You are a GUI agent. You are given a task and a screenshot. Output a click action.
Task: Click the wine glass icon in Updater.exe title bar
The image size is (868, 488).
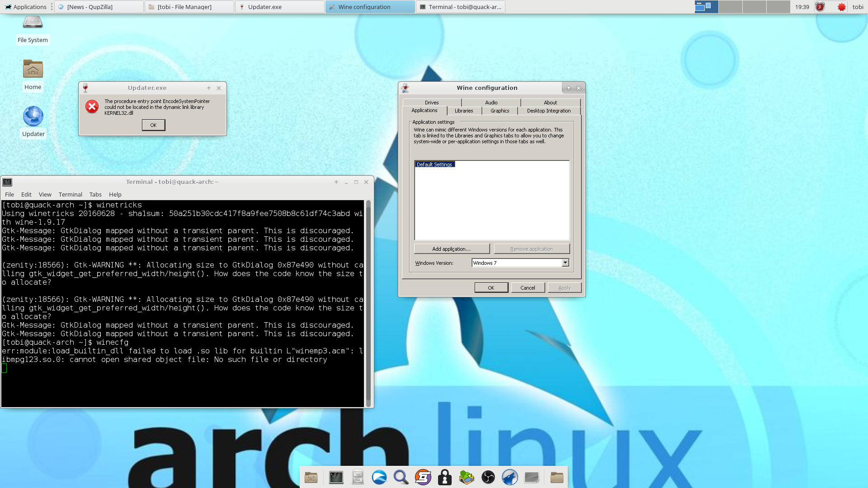(x=85, y=88)
